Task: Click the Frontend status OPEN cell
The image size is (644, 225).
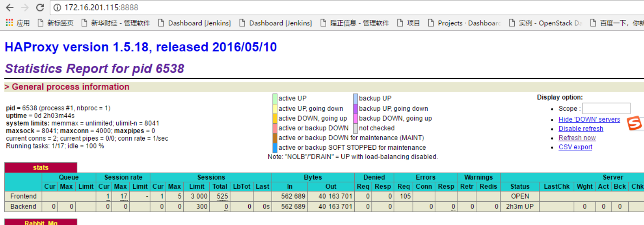Action: 520,196
